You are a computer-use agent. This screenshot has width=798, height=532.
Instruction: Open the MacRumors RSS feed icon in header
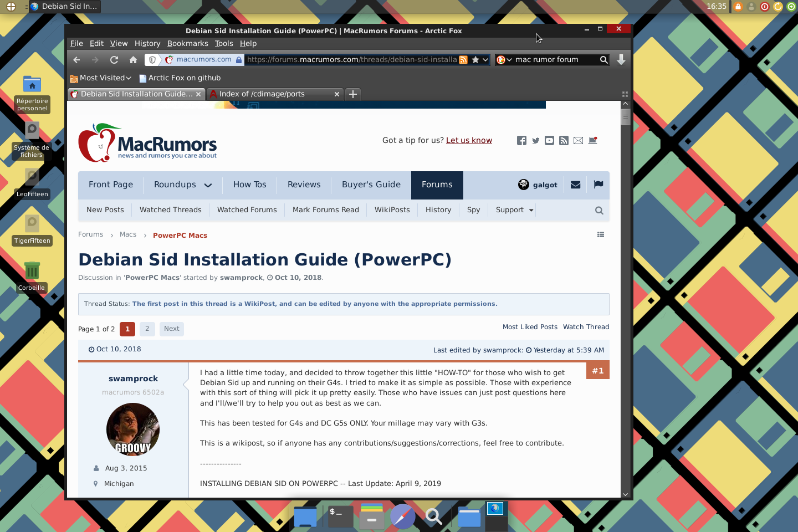[564, 141]
